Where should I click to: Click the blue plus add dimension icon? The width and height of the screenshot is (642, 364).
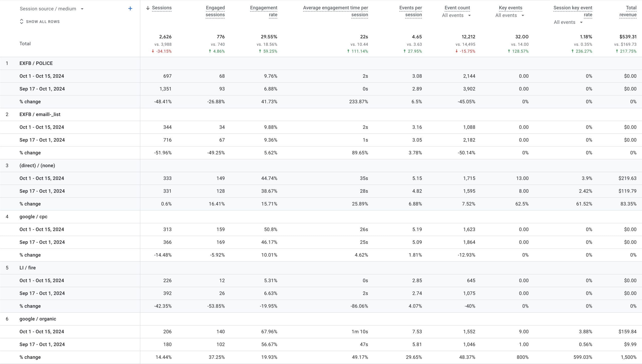click(x=130, y=9)
